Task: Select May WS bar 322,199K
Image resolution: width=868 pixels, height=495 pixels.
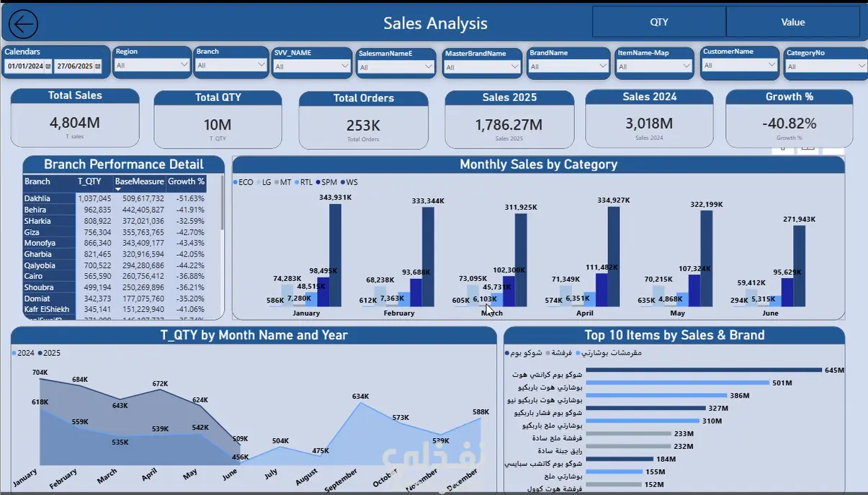Action: 707,259
